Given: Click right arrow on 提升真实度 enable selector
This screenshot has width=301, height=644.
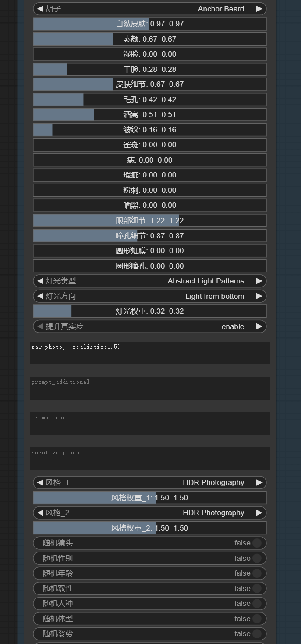Looking at the screenshot, I should 259,326.
